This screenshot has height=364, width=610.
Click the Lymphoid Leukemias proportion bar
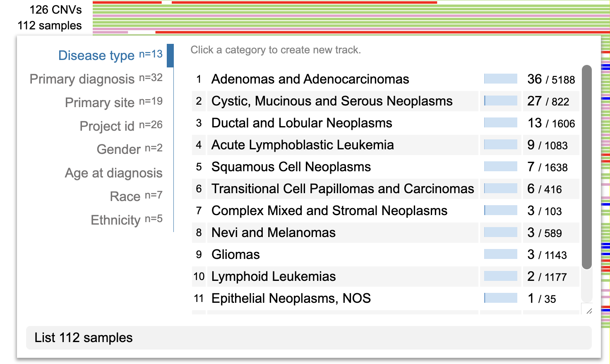(501, 276)
